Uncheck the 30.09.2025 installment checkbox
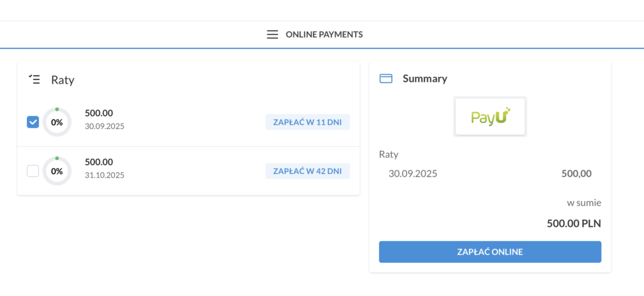Screen dimensions: 644x296 point(33,122)
